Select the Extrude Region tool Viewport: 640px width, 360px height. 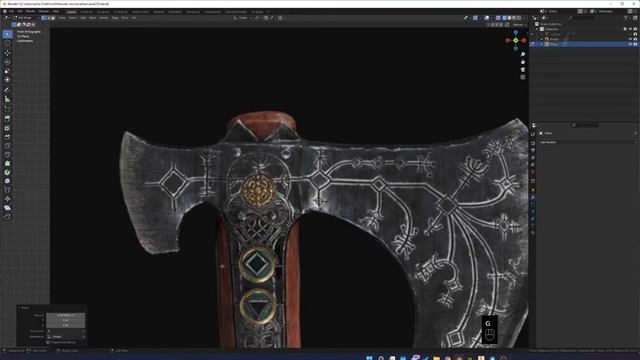click(7, 118)
